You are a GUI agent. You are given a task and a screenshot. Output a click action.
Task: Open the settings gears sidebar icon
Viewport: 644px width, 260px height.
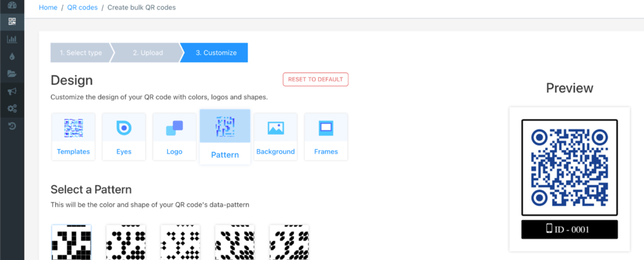pyautogui.click(x=12, y=109)
